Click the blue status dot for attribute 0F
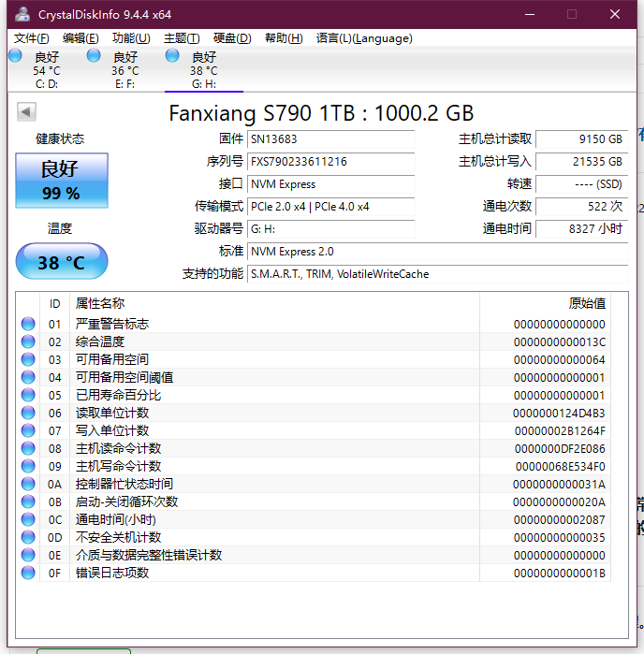The width and height of the screenshot is (644, 654). click(28, 573)
